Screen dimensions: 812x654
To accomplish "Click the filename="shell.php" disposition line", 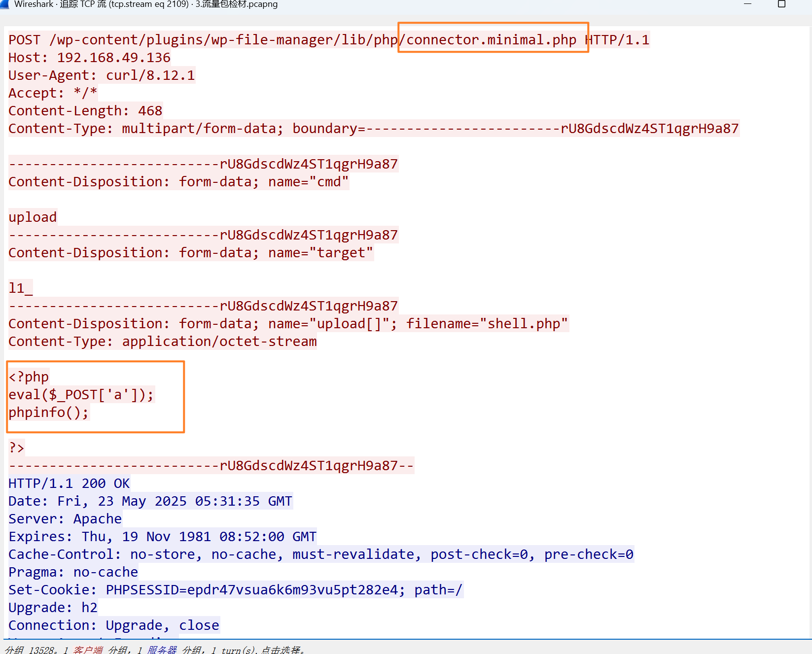I will click(x=288, y=324).
